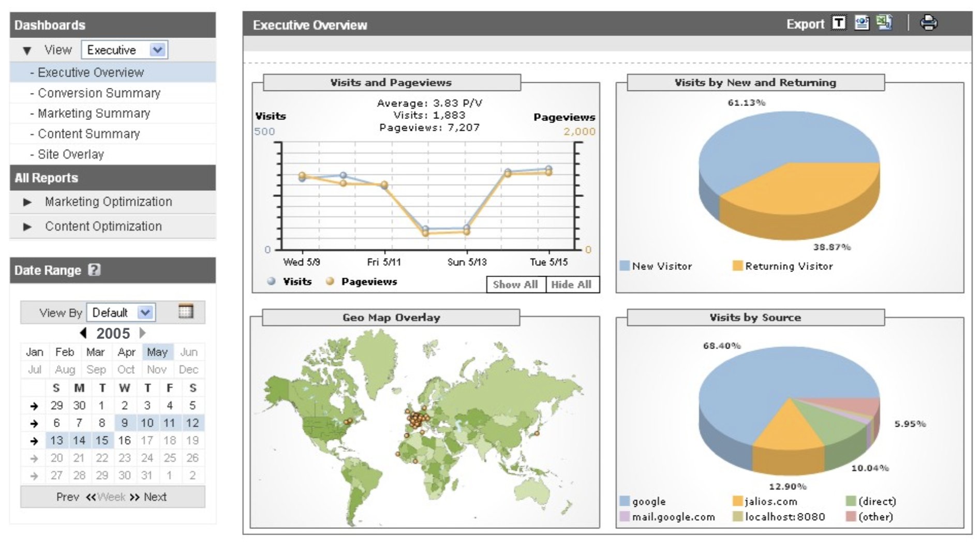Click google legend swatch in Visits by Source

click(x=625, y=501)
